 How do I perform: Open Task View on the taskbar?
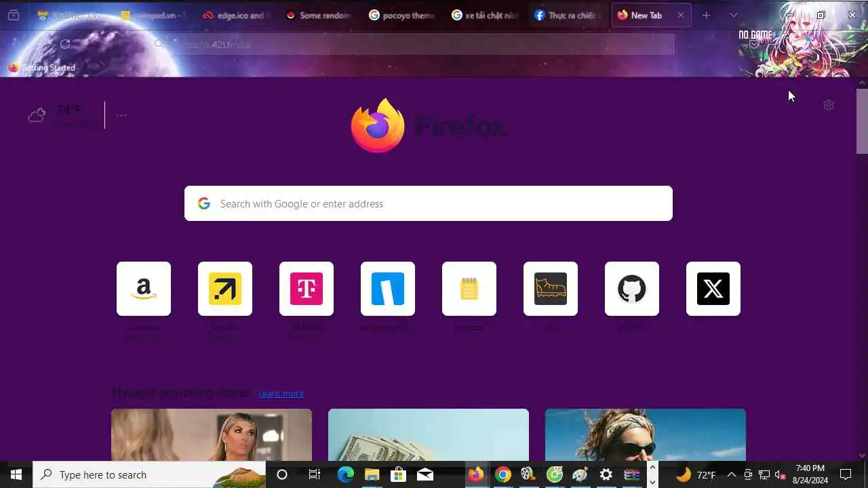(314, 474)
